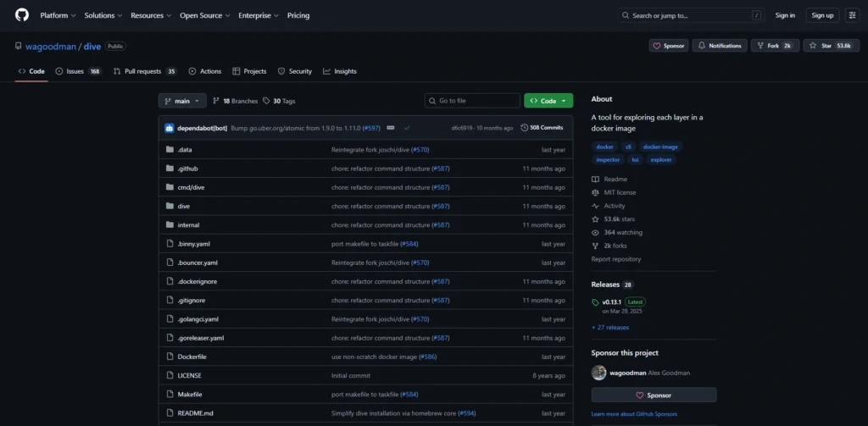Click Sign in link
The height and width of the screenshot is (426, 868).
[785, 15]
